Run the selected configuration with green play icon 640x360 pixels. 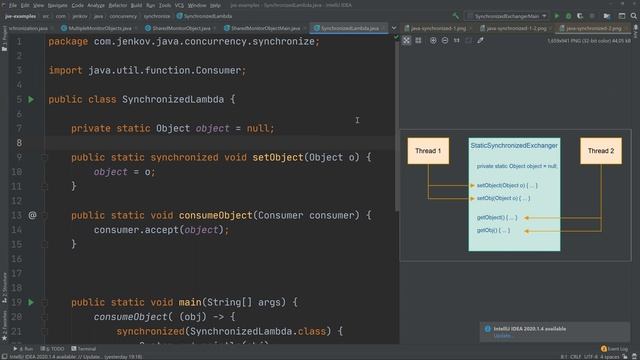click(x=557, y=16)
